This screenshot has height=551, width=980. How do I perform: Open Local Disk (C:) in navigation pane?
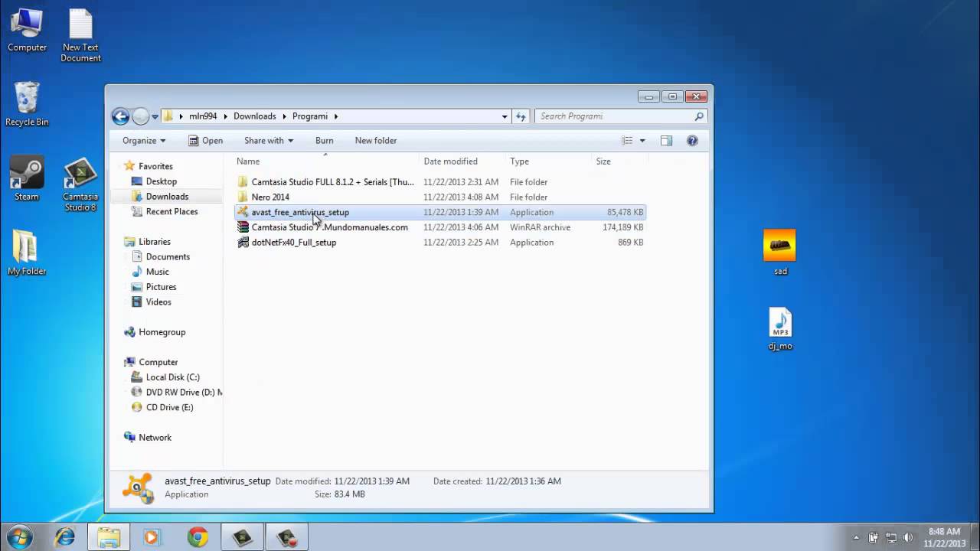(172, 377)
